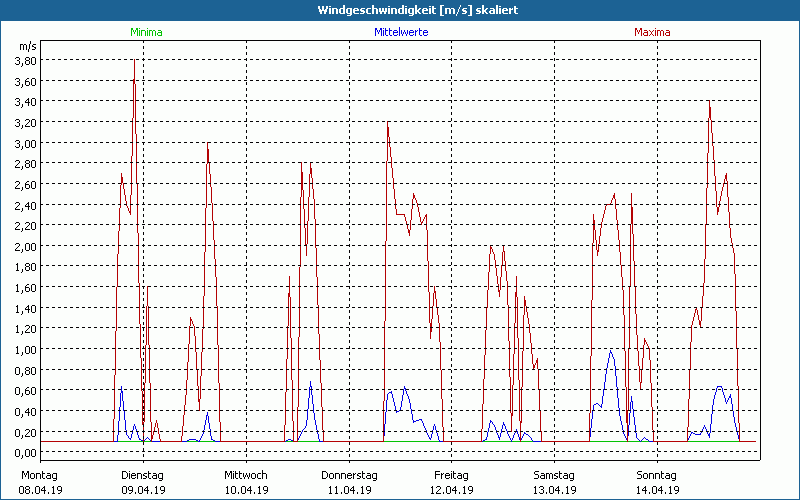Select the Donnerstag day label

pyautogui.click(x=349, y=475)
